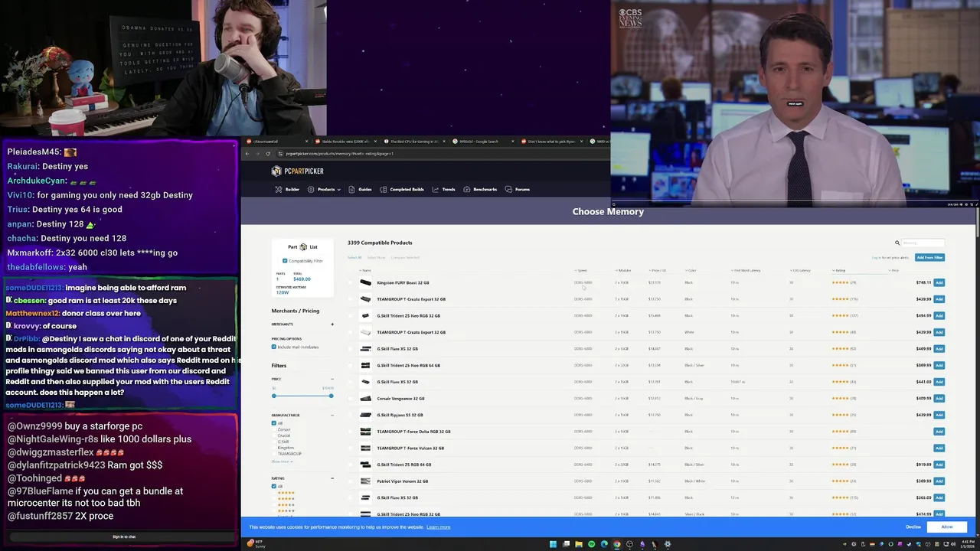980x551 pixels.
Task: Open the settings gear taskbar icon
Action: pyautogui.click(x=668, y=544)
